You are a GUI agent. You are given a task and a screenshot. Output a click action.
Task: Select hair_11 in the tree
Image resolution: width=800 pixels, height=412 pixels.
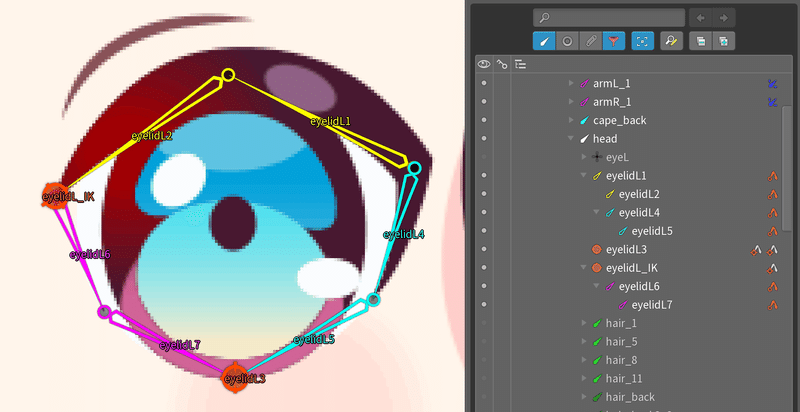tap(624, 378)
